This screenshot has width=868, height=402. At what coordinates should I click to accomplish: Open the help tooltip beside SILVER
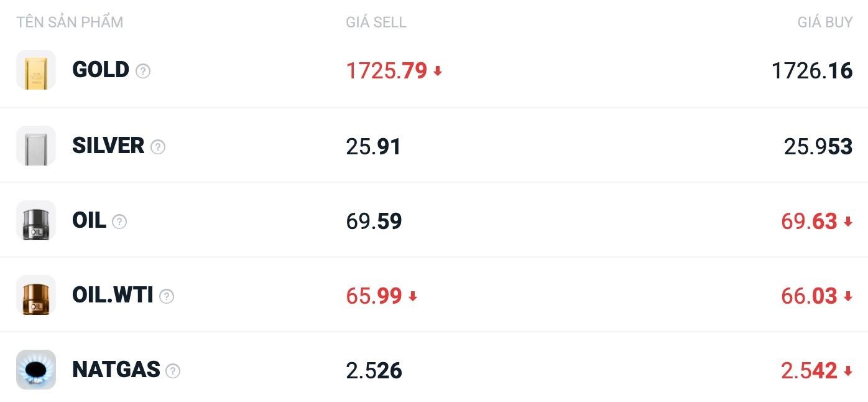158,147
